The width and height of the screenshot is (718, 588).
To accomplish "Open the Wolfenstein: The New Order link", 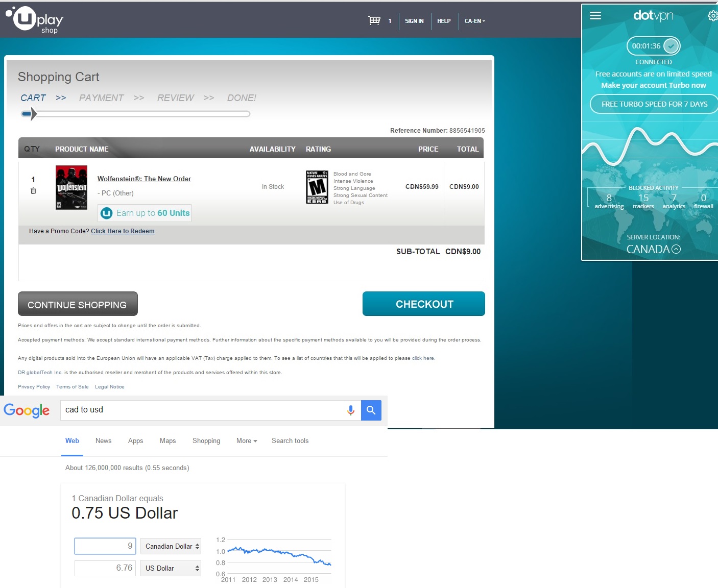I will (x=144, y=179).
